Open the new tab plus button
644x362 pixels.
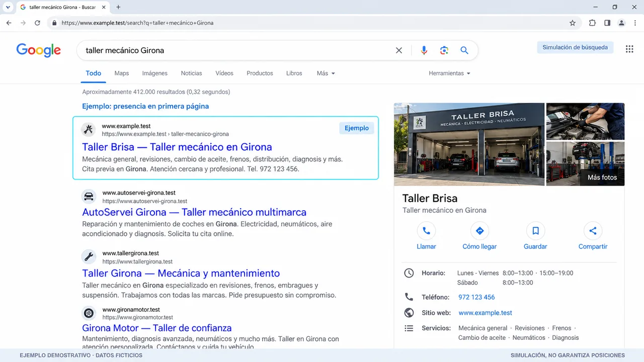118,7
